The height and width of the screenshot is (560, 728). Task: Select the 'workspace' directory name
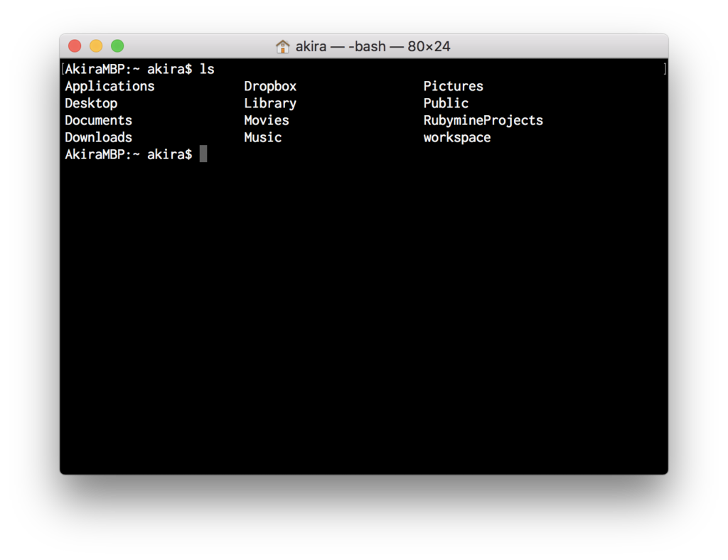coord(457,138)
